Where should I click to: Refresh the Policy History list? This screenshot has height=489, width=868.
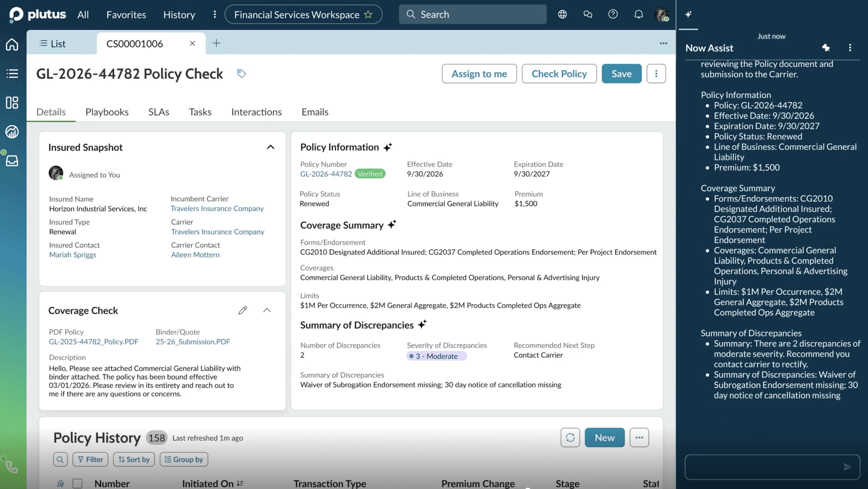[570, 438]
